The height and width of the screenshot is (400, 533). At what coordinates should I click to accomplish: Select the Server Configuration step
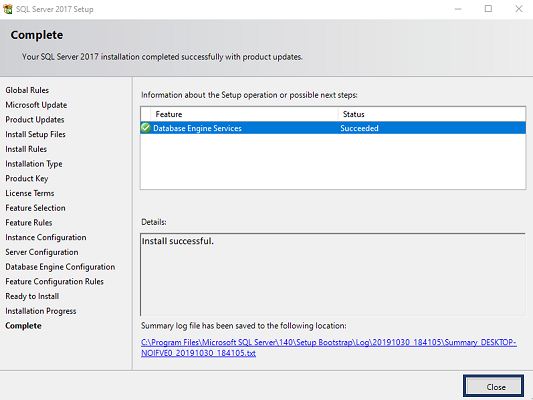(42, 252)
